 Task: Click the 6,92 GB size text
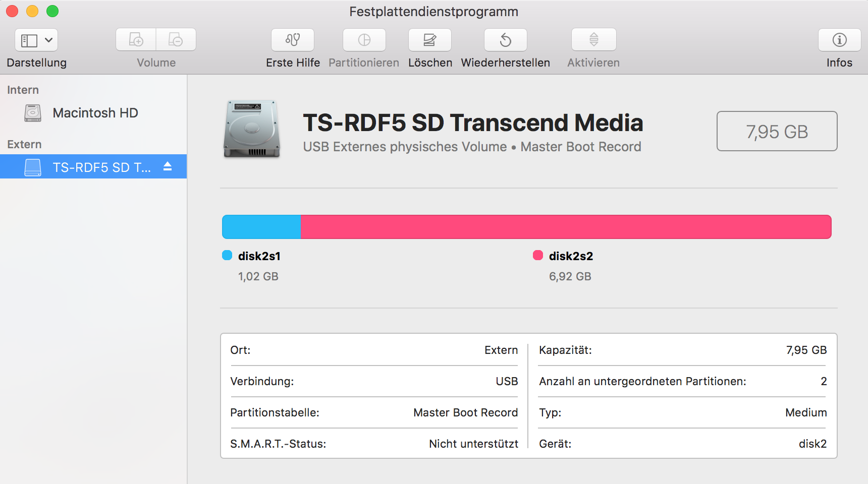coord(570,276)
